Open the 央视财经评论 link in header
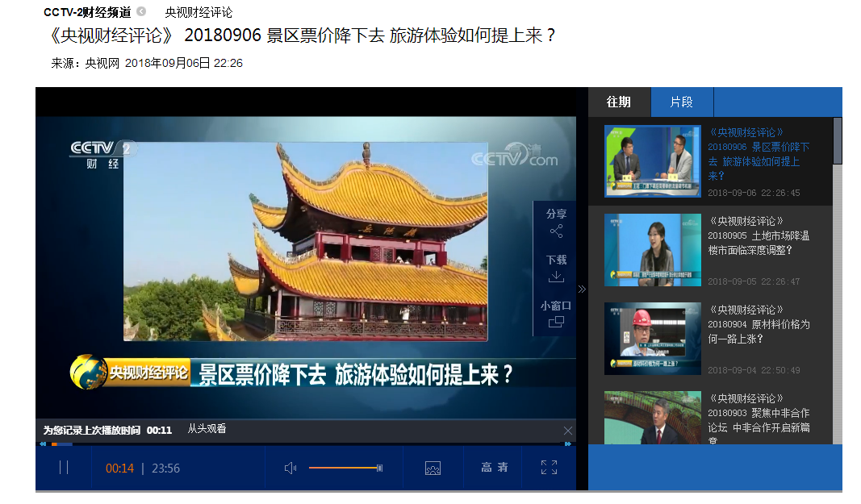 [x=199, y=12]
